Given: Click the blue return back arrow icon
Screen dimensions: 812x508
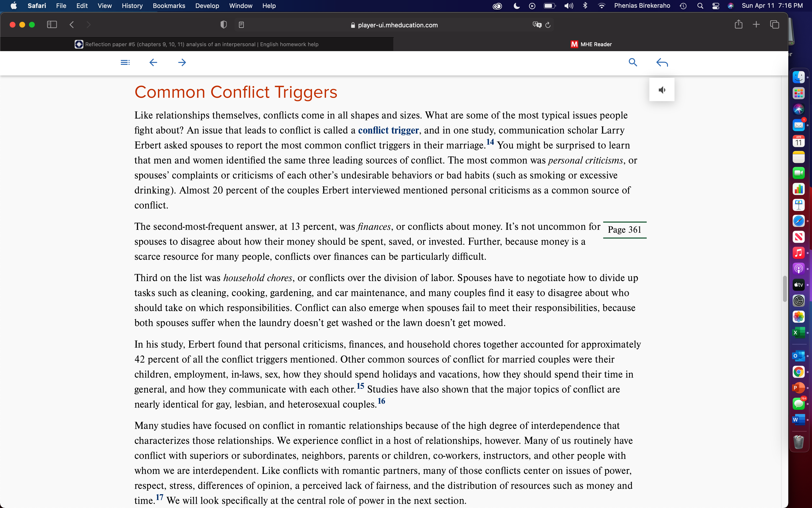Looking at the screenshot, I should point(662,62).
